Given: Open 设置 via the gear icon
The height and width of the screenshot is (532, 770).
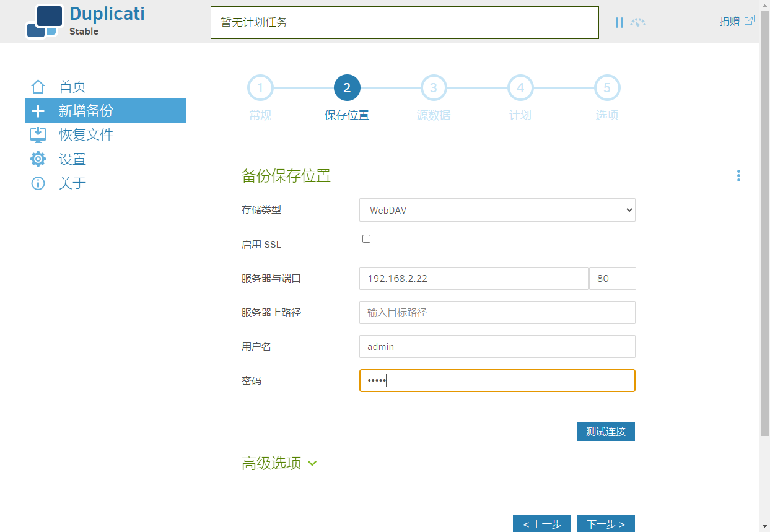Looking at the screenshot, I should (38, 159).
